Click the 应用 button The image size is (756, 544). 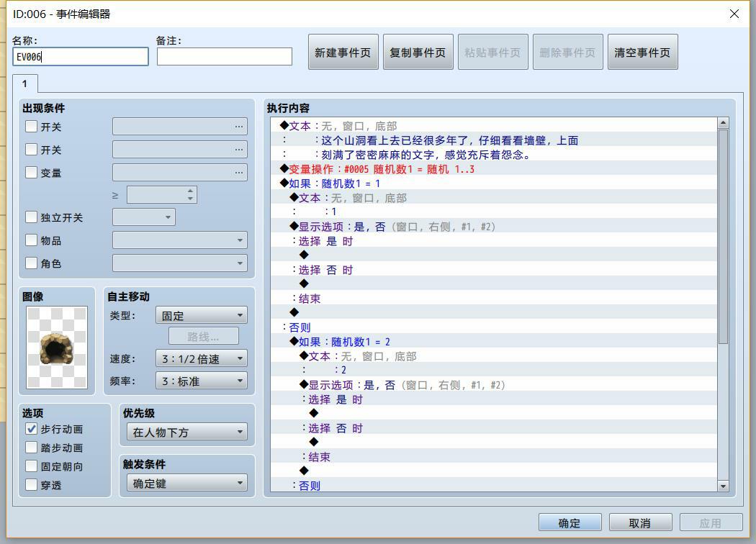coord(711,523)
